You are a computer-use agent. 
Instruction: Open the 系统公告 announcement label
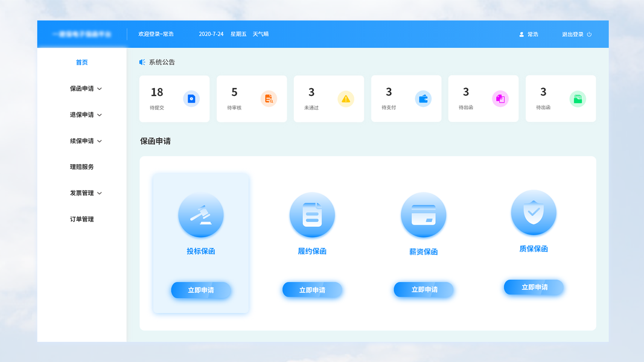click(x=162, y=62)
